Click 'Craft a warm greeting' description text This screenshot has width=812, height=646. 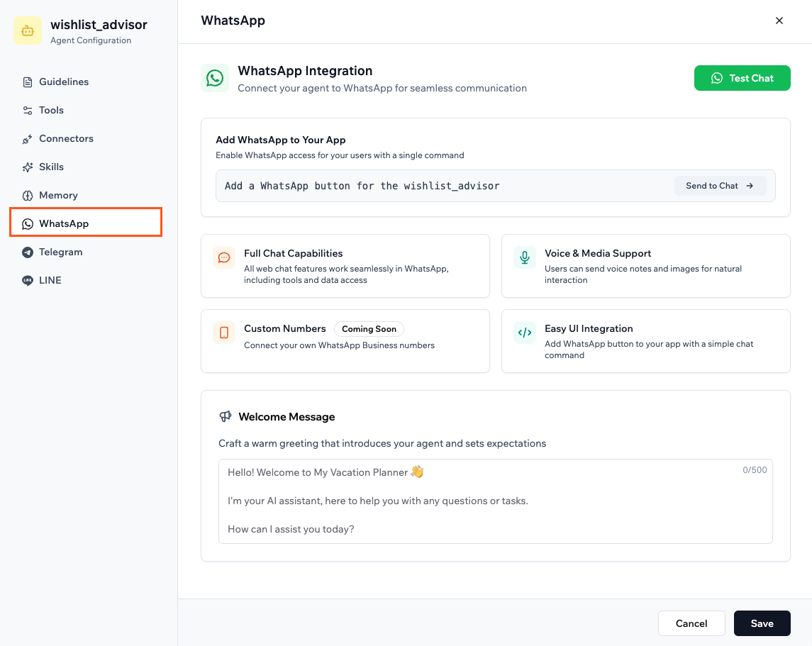coord(382,444)
